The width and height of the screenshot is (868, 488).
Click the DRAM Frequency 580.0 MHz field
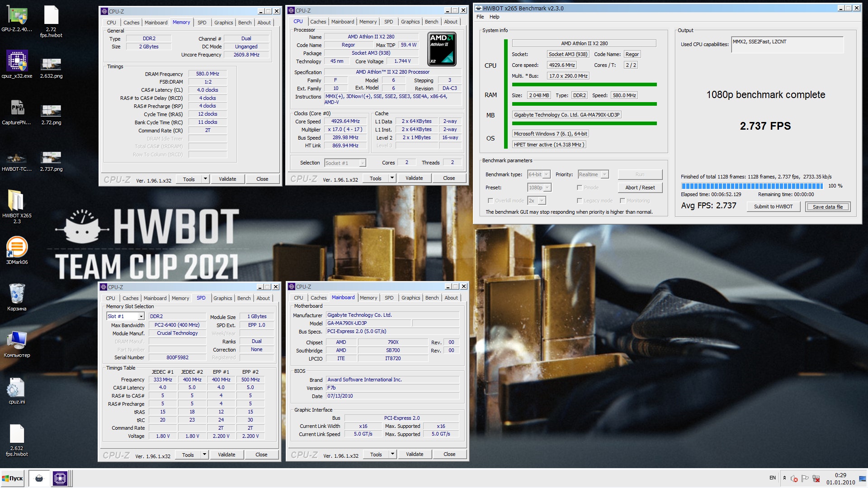click(208, 74)
